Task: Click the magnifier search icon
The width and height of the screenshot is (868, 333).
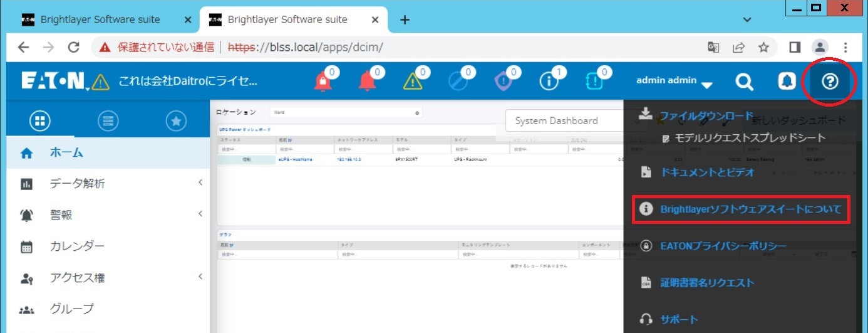Action: pos(744,82)
